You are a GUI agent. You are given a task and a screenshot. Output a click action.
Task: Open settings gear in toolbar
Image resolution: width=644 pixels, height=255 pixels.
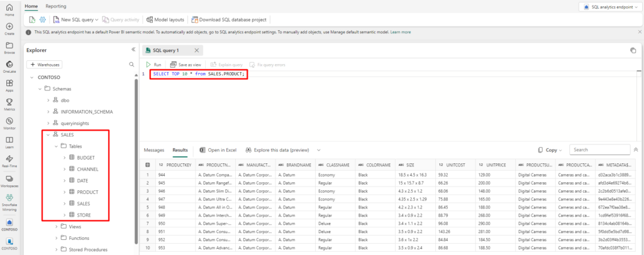pos(42,19)
